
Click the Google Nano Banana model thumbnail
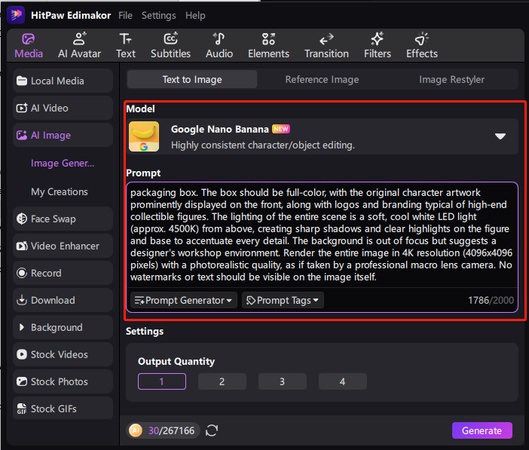click(144, 137)
